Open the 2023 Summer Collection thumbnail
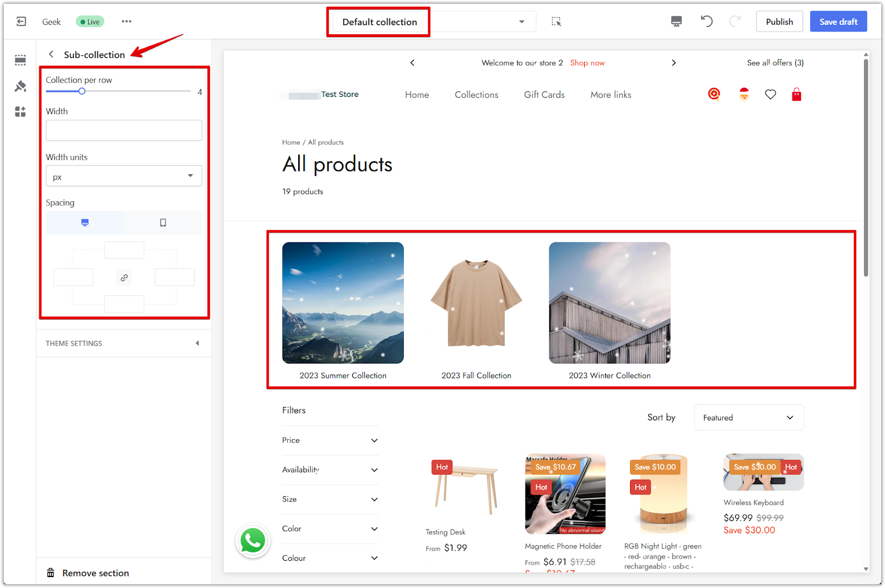This screenshot has width=885, height=588. (x=343, y=303)
